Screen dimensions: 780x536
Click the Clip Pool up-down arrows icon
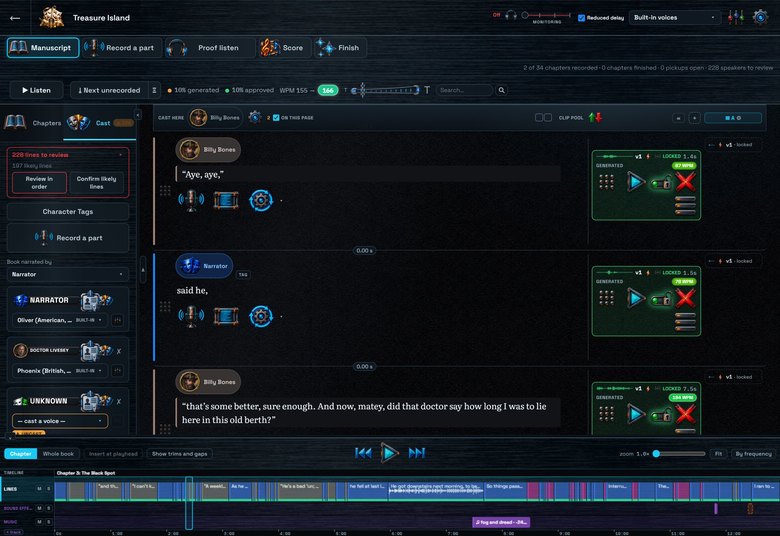tap(595, 117)
